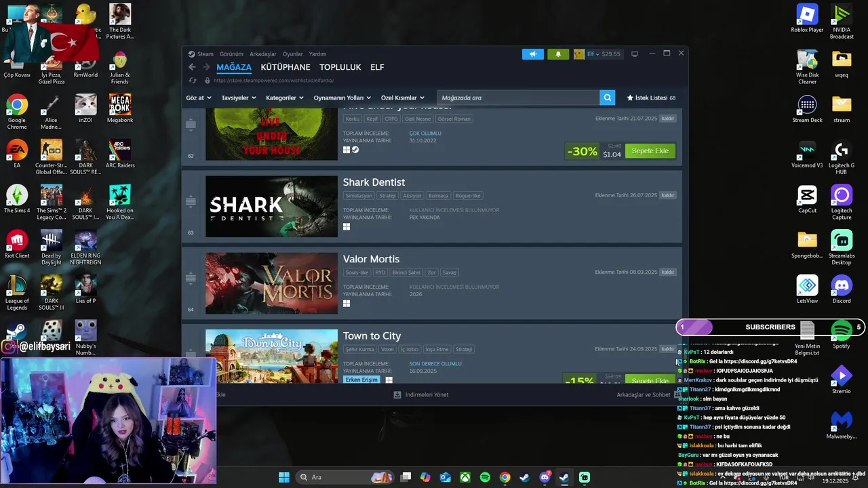Open İndirmeleri Yönet downloads manager
The image size is (868, 488).
pos(421,394)
